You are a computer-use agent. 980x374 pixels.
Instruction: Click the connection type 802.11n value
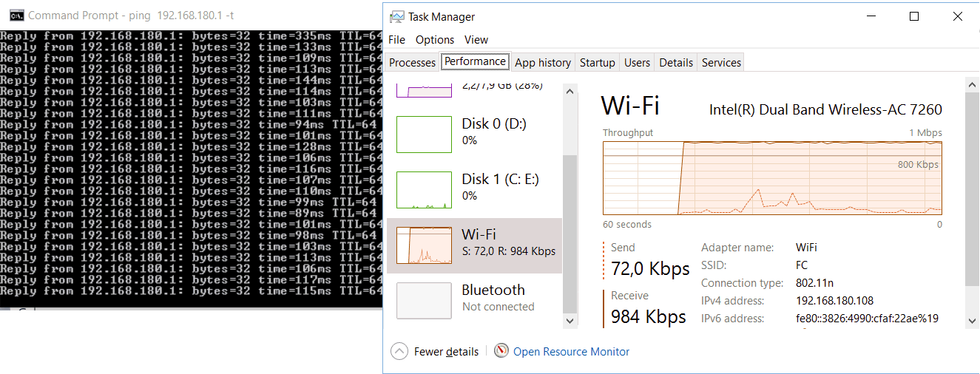(814, 283)
